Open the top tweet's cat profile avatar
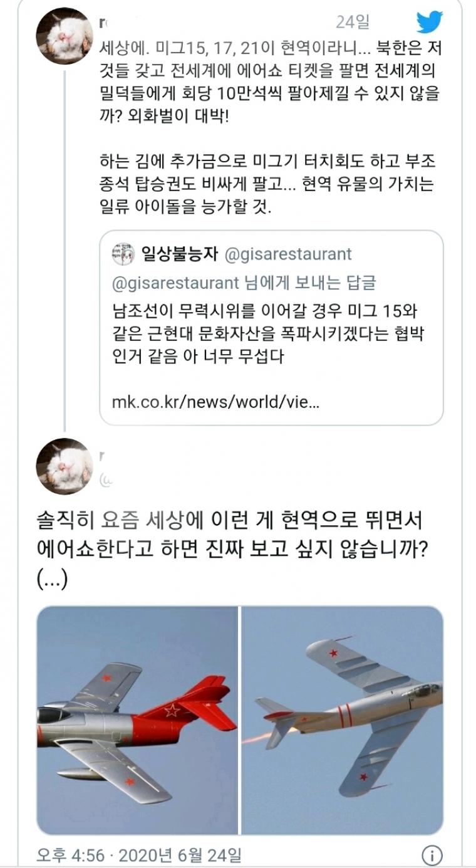 click(65, 36)
